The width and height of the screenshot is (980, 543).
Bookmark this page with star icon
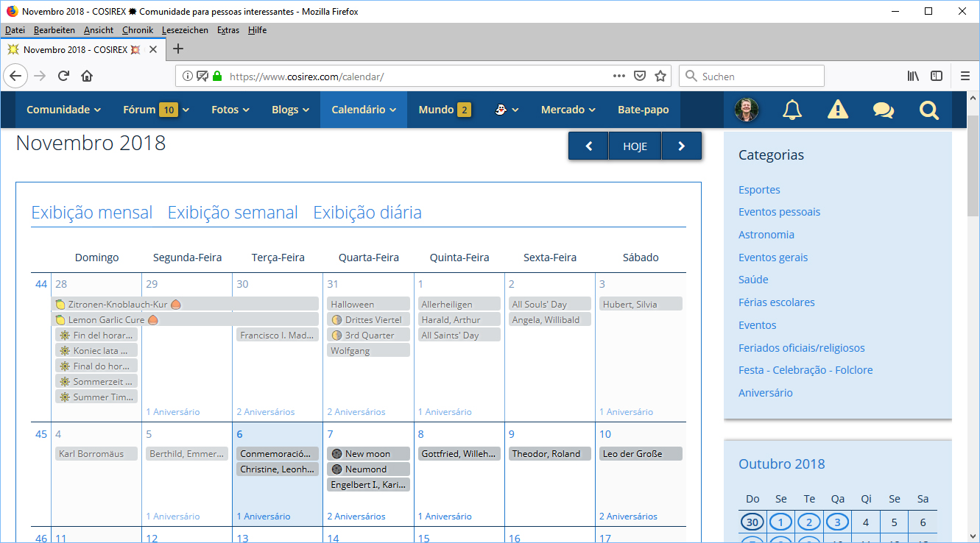click(x=660, y=76)
